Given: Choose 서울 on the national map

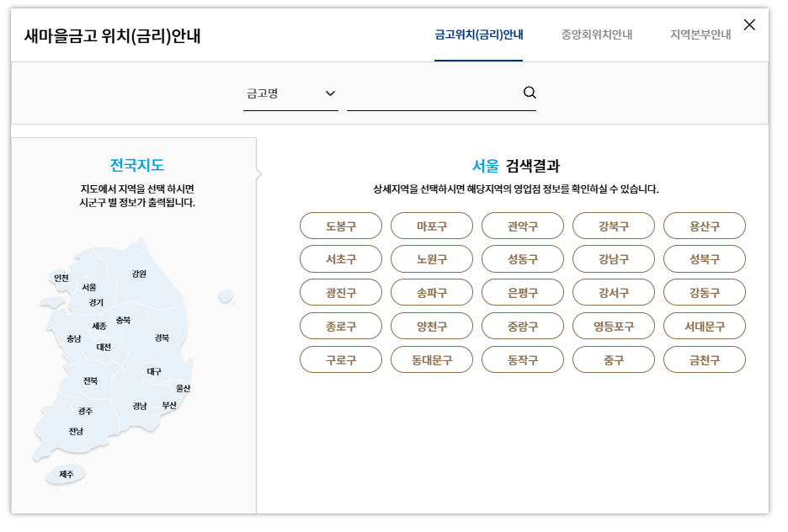Looking at the screenshot, I should [89, 287].
